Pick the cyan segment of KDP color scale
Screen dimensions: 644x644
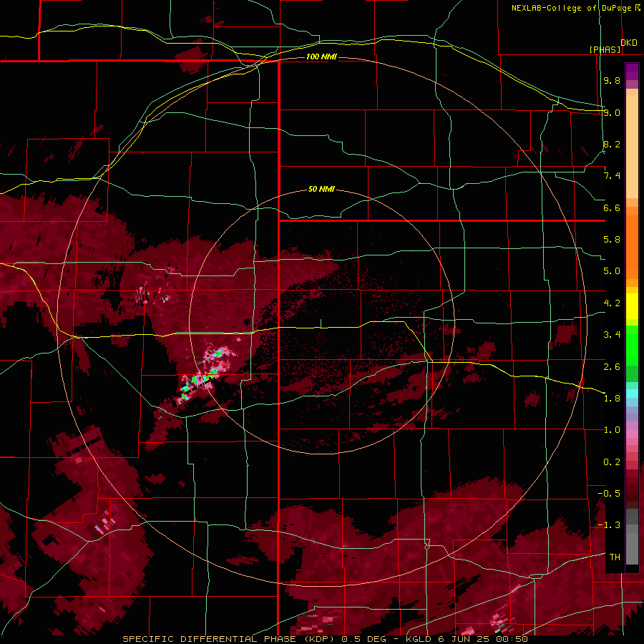pos(632,394)
